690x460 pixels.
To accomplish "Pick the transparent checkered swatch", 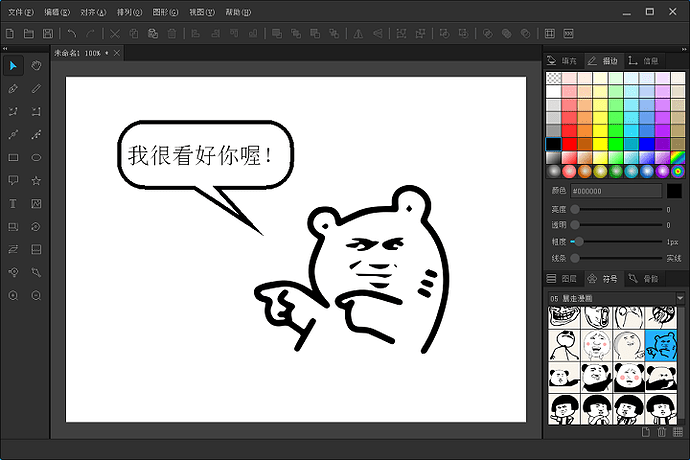I will [554, 78].
